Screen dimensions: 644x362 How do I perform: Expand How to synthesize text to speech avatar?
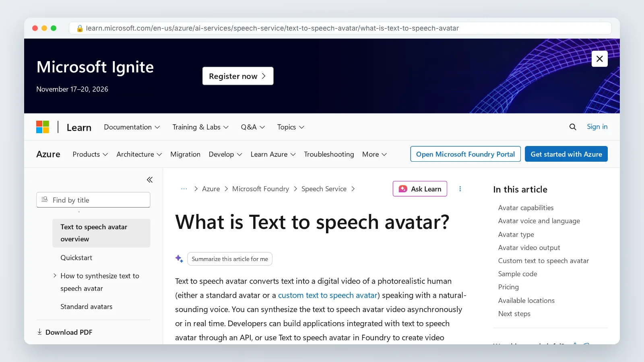55,276
